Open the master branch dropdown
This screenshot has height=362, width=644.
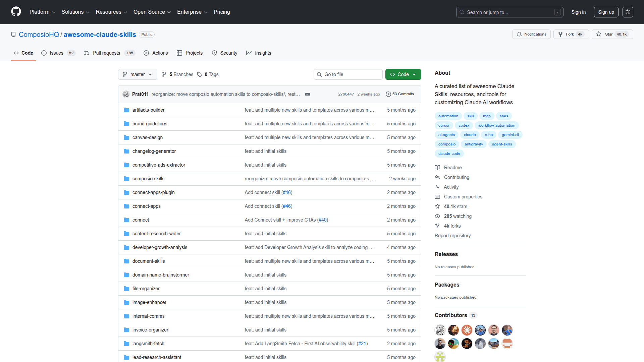(138, 74)
